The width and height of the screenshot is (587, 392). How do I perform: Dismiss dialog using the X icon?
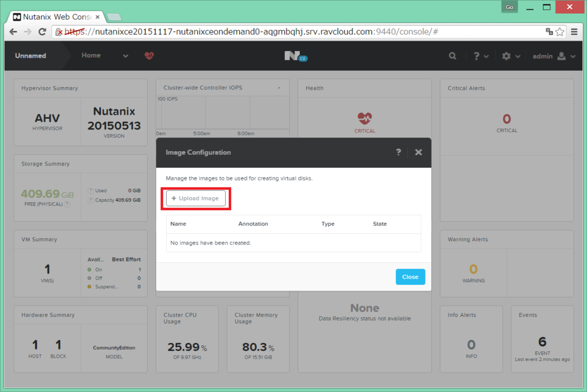click(x=418, y=152)
